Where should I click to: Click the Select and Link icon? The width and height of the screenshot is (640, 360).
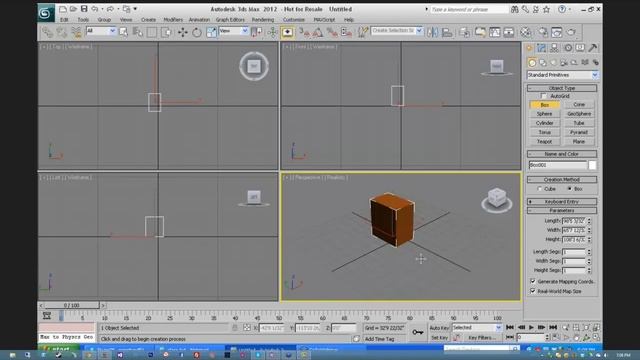(47, 32)
